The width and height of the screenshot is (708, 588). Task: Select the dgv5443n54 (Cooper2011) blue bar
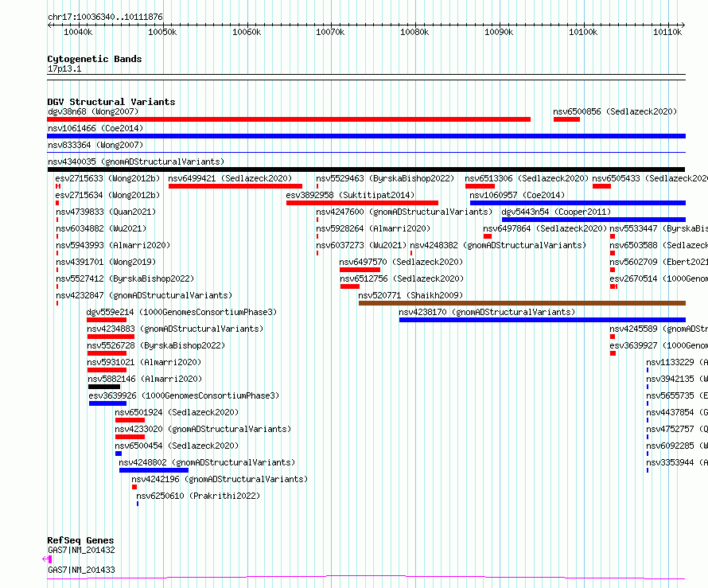593,220
